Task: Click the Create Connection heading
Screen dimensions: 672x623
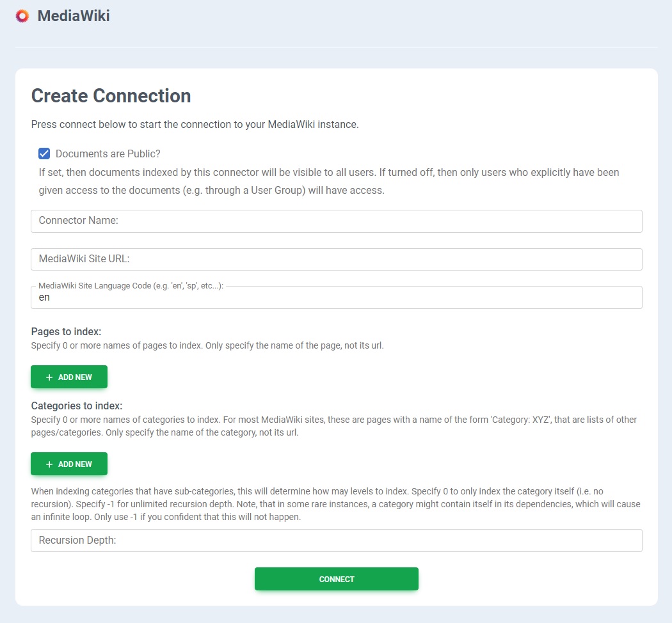Action: [111, 96]
